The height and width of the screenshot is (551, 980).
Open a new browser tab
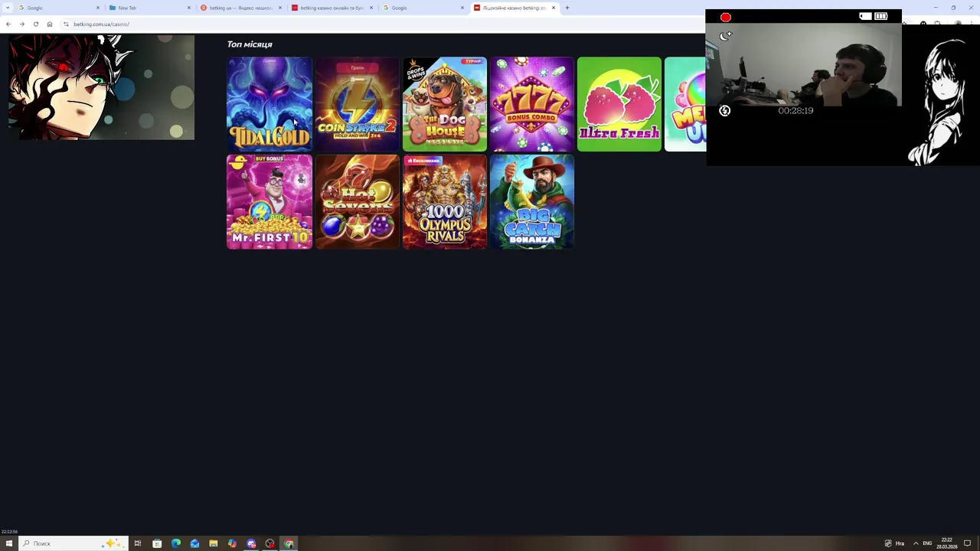[x=567, y=8]
